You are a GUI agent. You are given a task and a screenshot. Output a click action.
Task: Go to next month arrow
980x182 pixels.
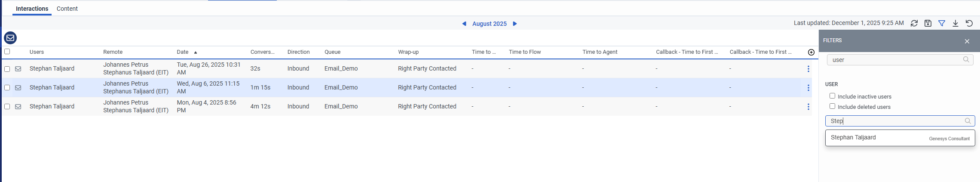[x=515, y=24]
